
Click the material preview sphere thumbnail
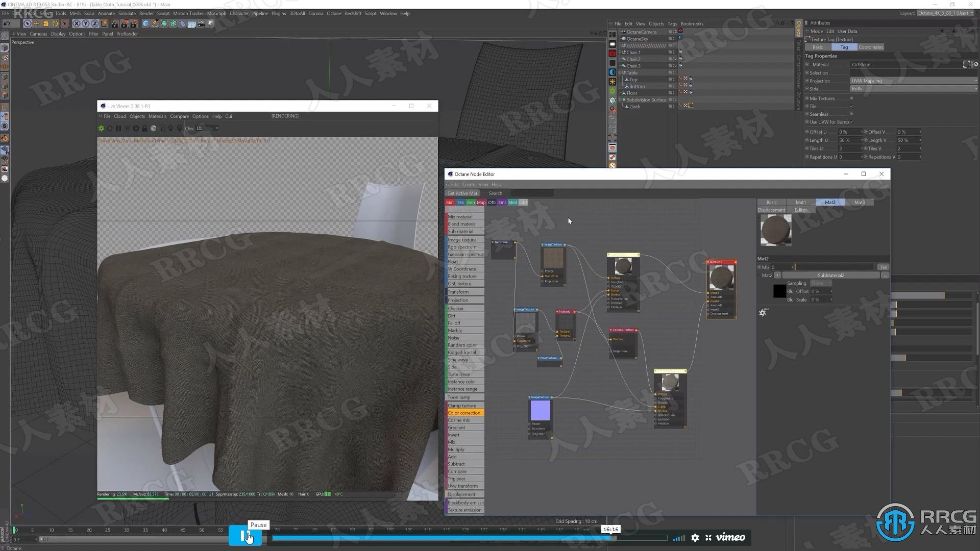coord(775,230)
